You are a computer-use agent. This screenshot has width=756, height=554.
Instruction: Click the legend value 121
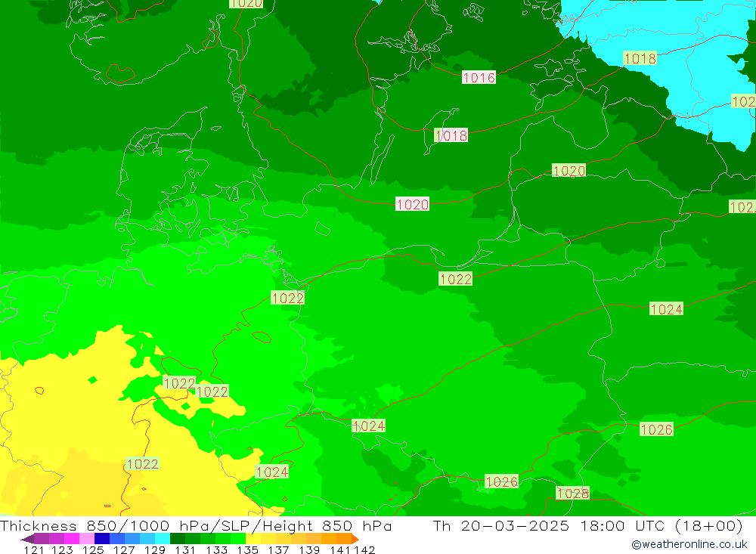(x=34, y=549)
